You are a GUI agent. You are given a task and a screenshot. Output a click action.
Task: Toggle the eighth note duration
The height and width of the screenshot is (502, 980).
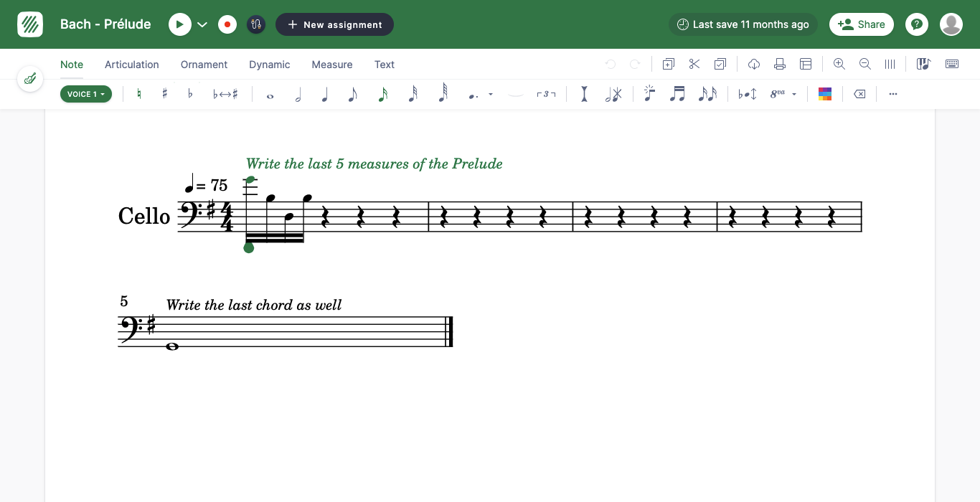pyautogui.click(x=353, y=93)
